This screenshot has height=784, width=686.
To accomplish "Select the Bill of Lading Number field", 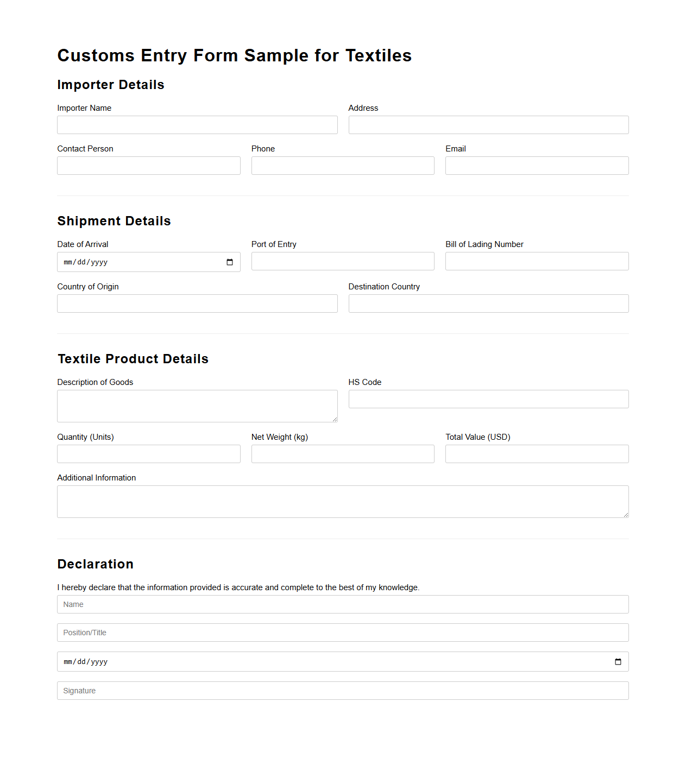I will [x=536, y=261].
